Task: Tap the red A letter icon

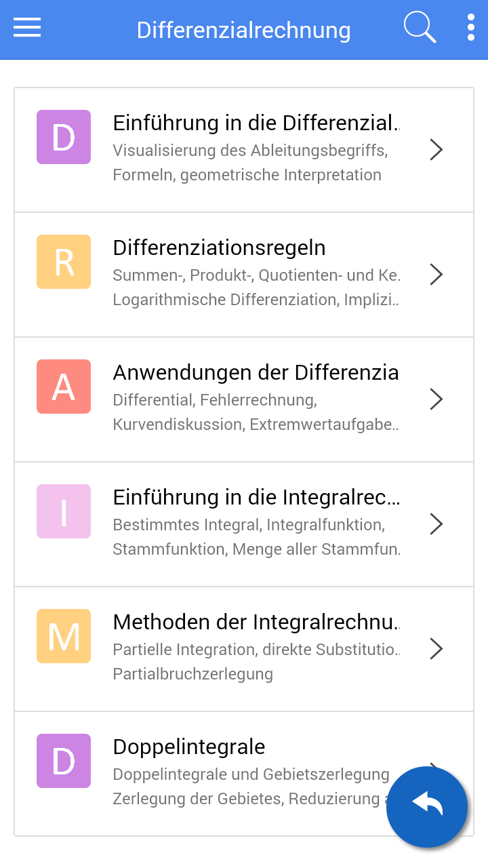Action: point(64,387)
